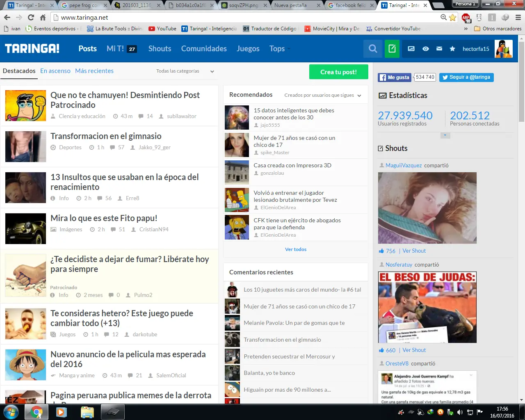Go to Shouts in the navigation
The width and height of the screenshot is (525, 420).
click(160, 48)
